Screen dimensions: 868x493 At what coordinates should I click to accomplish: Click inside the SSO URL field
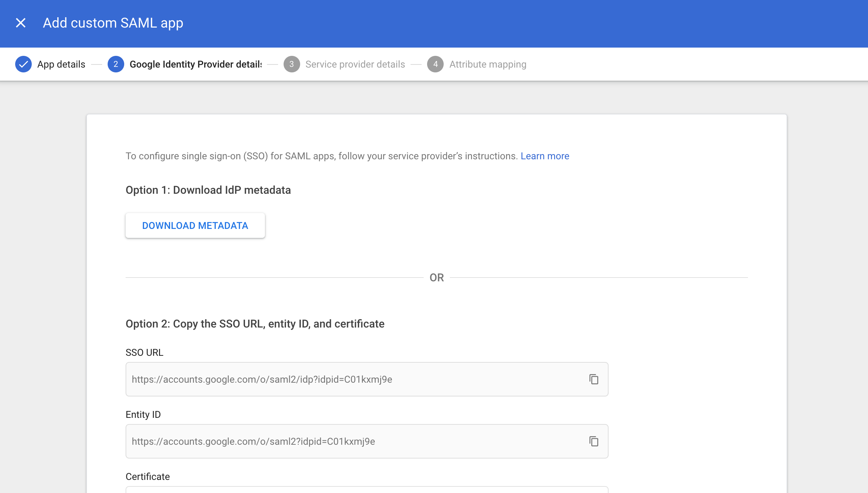coord(345,379)
